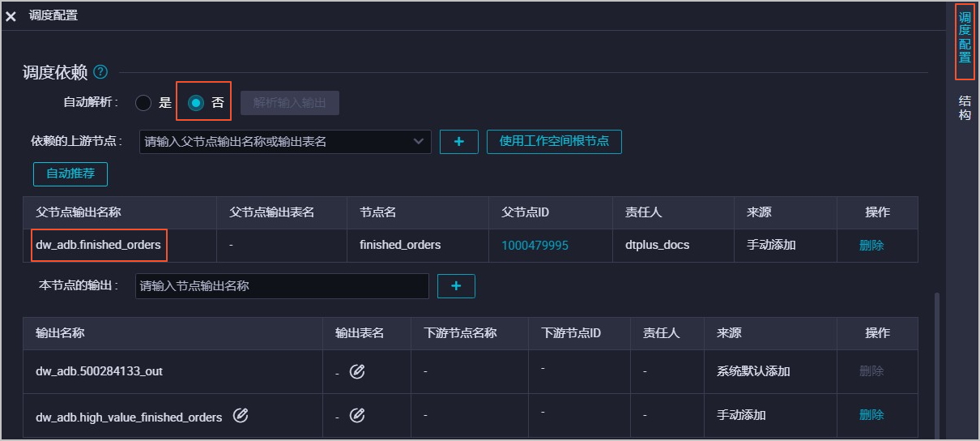Edit the dw_adb.high_value_finished_orders output name
980x441 pixels.
[x=241, y=415]
